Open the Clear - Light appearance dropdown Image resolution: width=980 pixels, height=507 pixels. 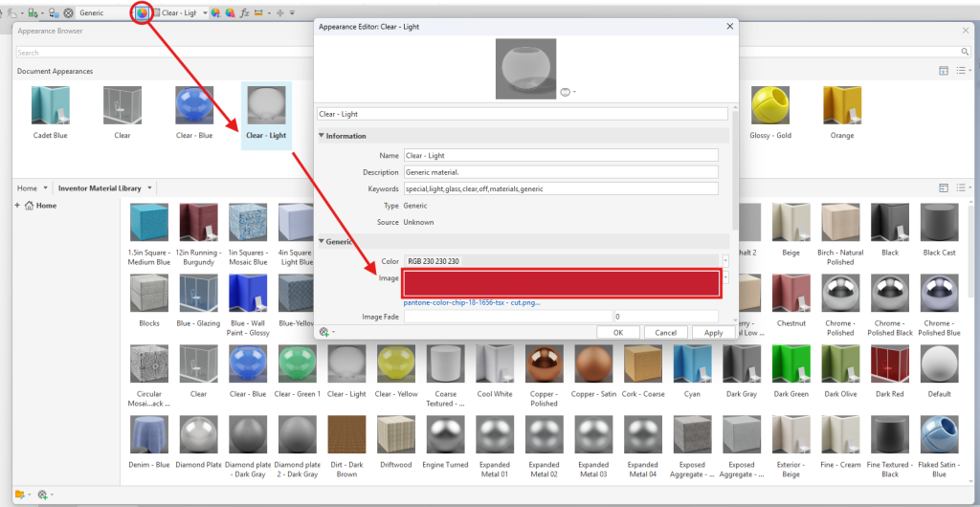point(203,13)
